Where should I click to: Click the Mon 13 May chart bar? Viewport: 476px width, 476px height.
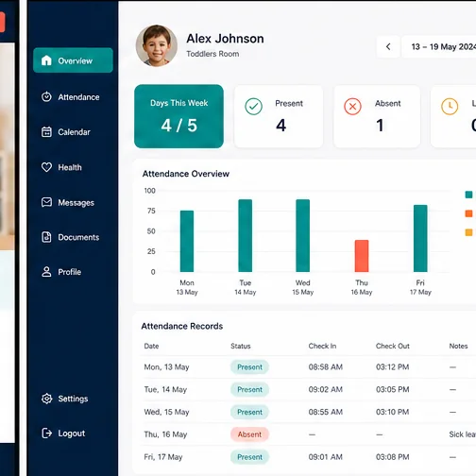pos(187,241)
